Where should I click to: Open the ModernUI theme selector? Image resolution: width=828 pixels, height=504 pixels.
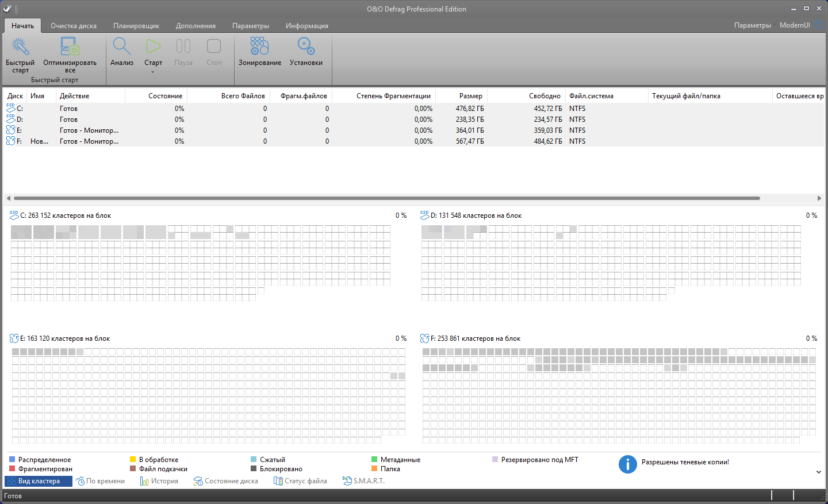795,25
